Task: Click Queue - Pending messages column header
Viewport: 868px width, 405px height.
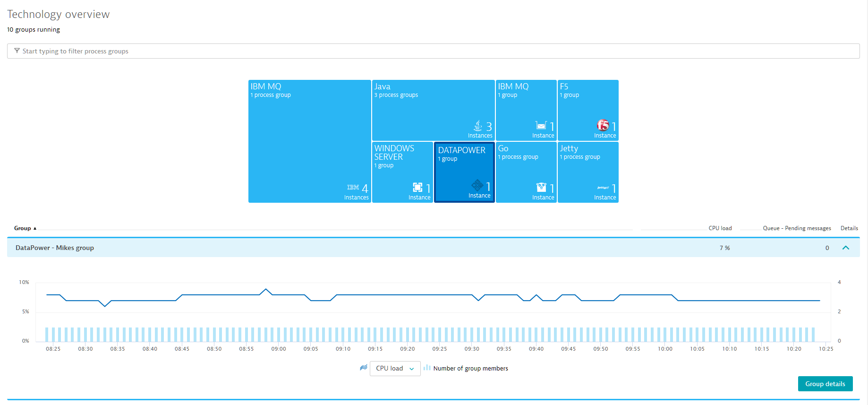Action: [x=797, y=228]
